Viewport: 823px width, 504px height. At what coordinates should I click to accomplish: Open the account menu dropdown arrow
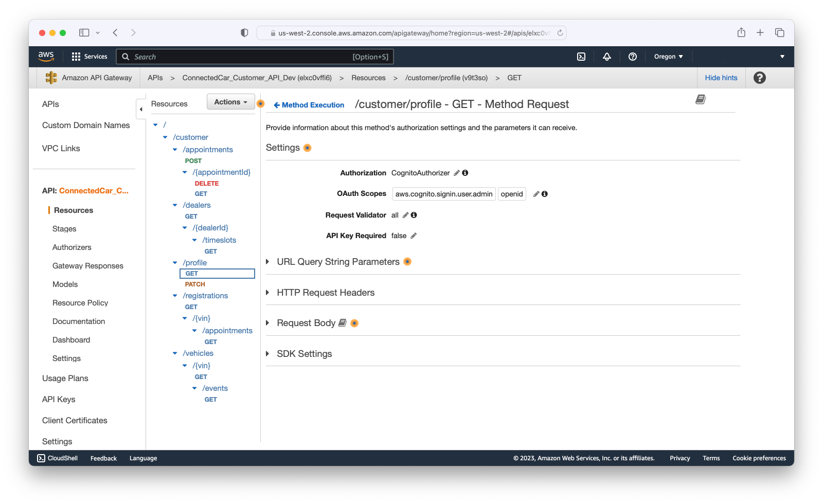(782, 57)
